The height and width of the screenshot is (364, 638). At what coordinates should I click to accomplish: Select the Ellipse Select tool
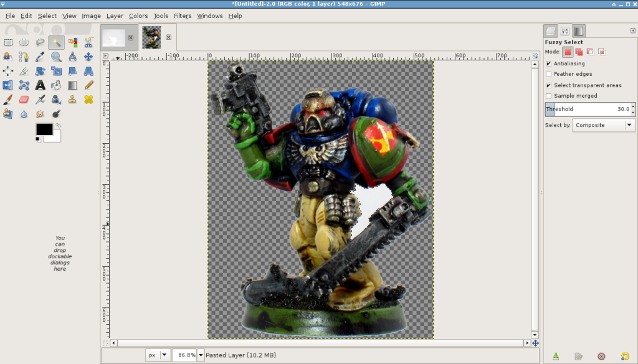[24, 42]
